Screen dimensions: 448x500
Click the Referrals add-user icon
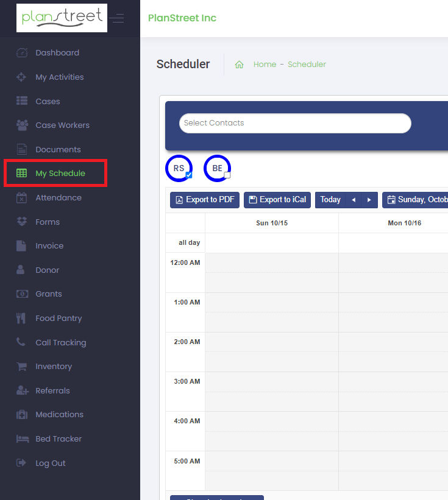[x=23, y=390]
